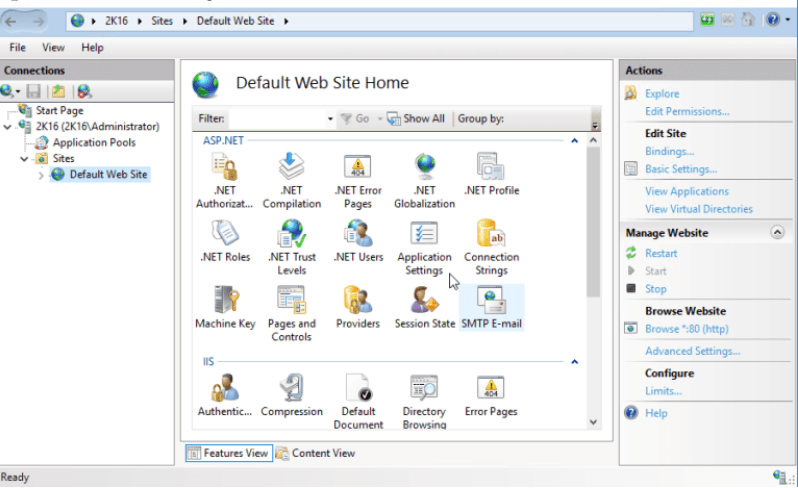
Task: Collapse the ASP.NET group section
Action: coord(574,141)
